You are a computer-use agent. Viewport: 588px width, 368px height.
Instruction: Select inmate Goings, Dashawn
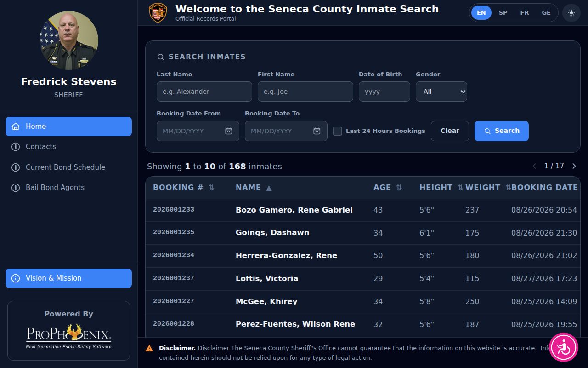tap(272, 233)
